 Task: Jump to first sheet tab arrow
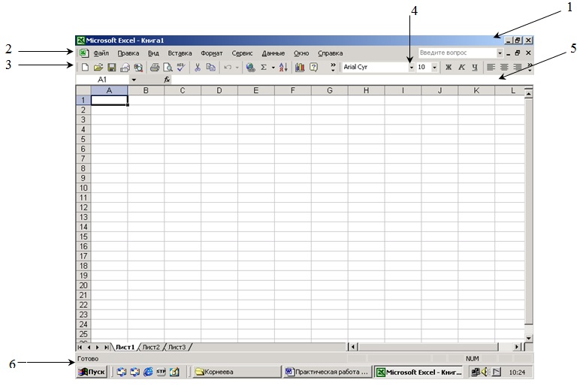[x=80, y=347]
